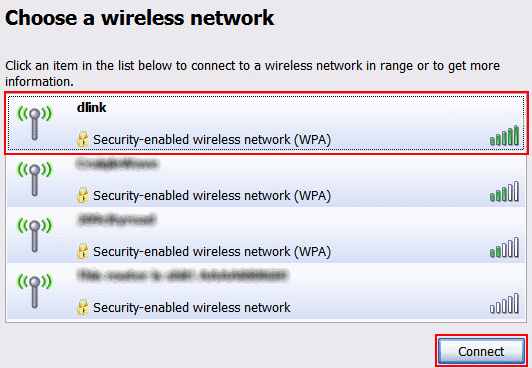
Task: Click the third network's antenna icon
Action: coord(34,235)
